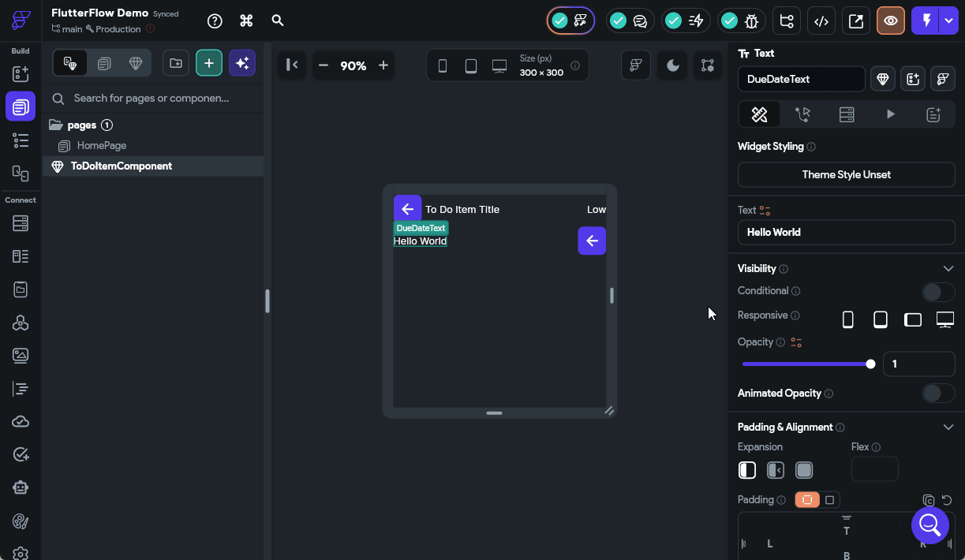Select the pages and components filter tab

point(70,63)
